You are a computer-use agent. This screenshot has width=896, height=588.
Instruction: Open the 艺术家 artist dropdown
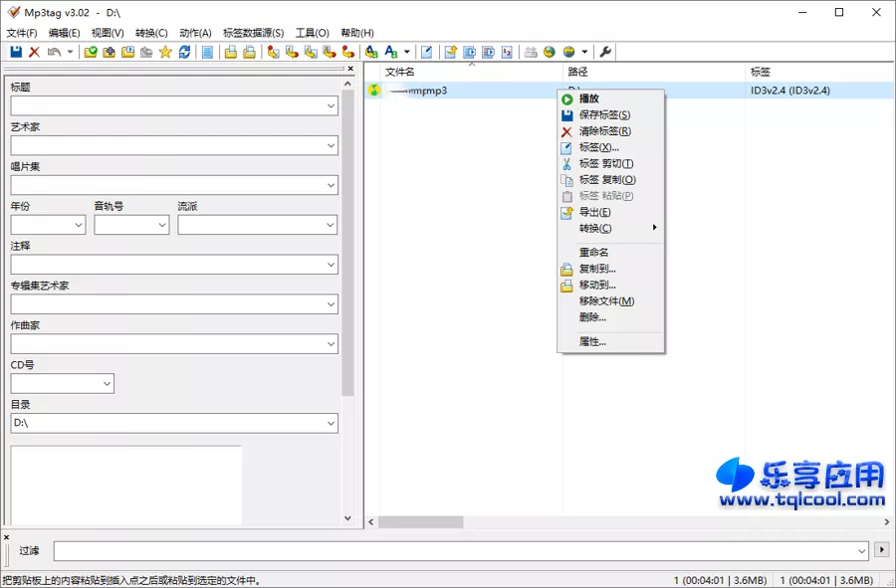point(331,145)
